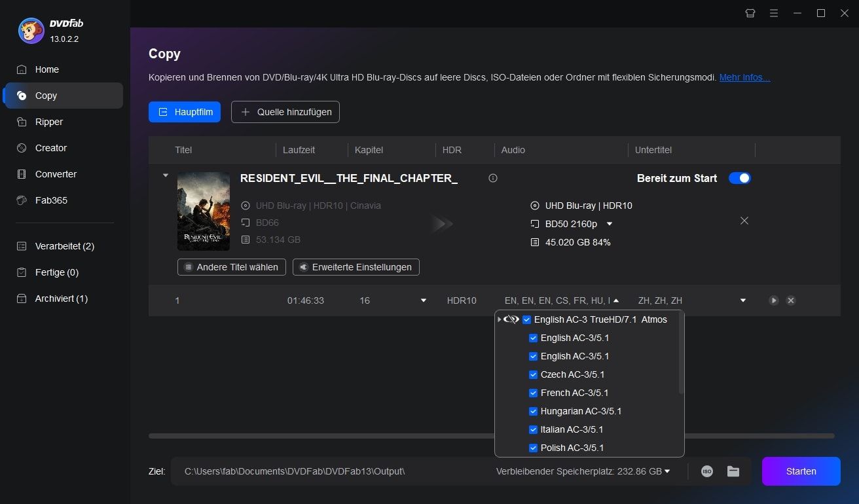Click the 53.134 GB source size
The width and height of the screenshot is (859, 504).
[x=278, y=240]
